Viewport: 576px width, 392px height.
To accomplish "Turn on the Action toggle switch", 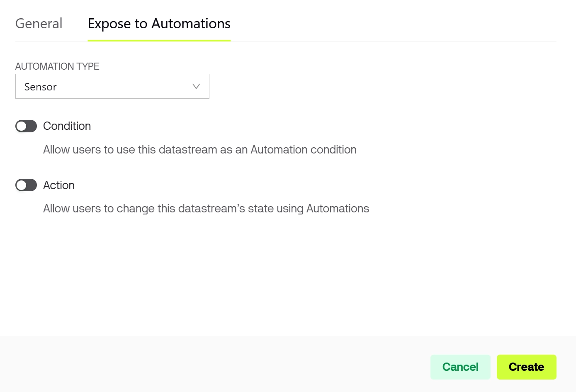I will [x=26, y=185].
